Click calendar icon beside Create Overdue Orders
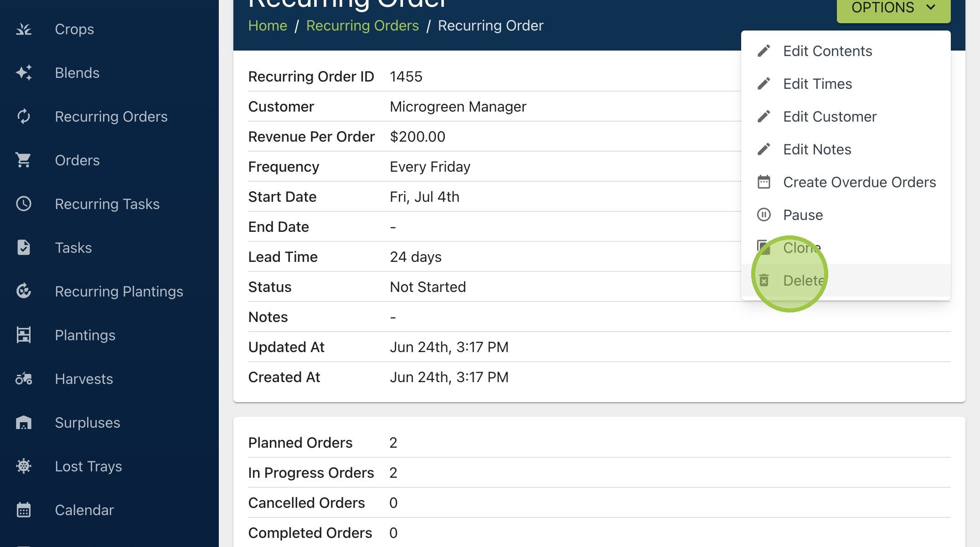 pos(764,182)
